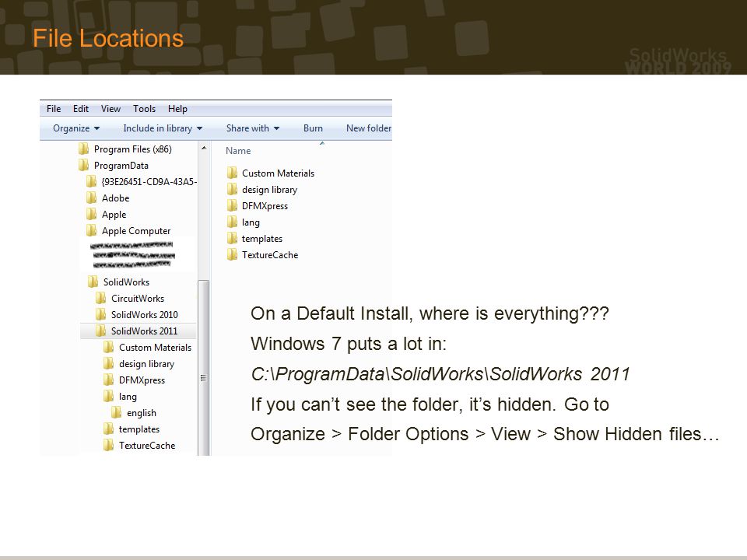Open Include in library dropdown
Image resolution: width=747 pixels, height=560 pixels.
click(x=163, y=128)
